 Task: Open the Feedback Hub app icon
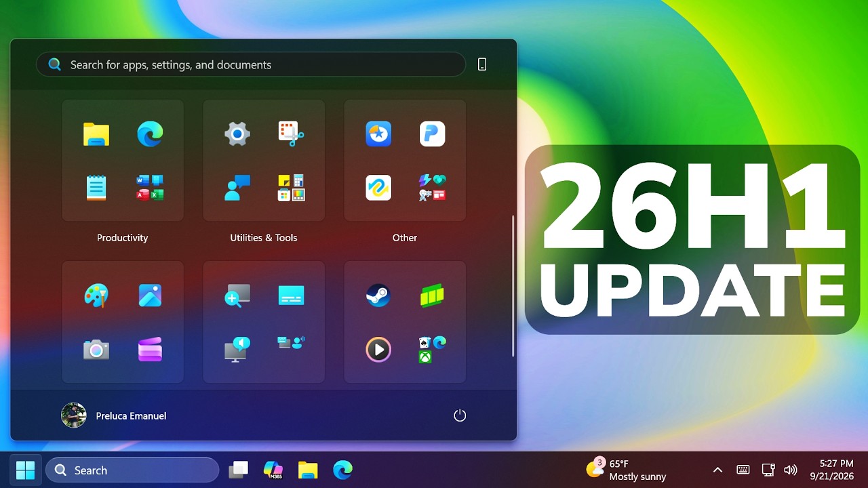[237, 188]
